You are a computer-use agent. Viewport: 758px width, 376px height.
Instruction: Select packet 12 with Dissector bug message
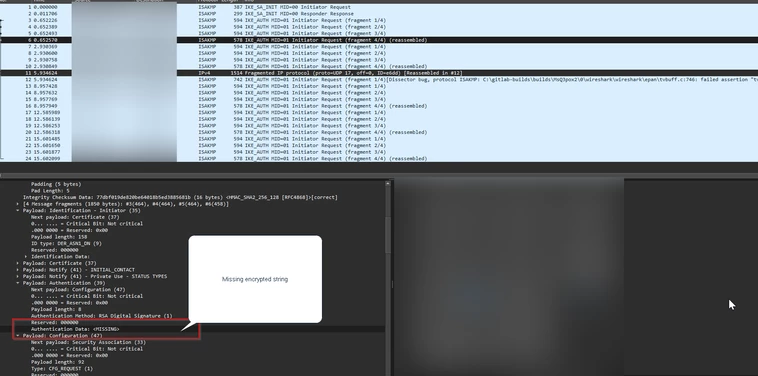pos(379,79)
